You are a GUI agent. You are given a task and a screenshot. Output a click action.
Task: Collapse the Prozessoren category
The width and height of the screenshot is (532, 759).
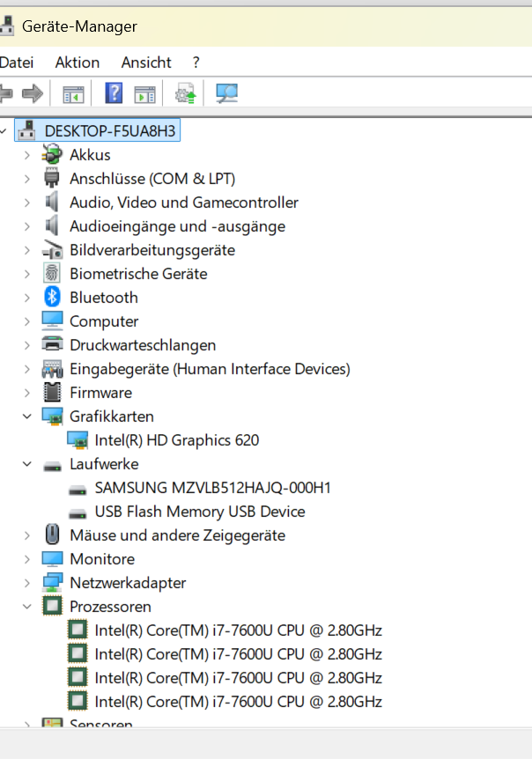pos(27,607)
